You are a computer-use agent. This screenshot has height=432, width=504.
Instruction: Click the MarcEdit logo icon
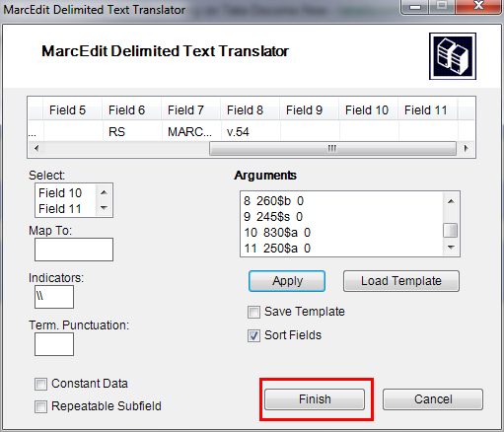point(453,56)
